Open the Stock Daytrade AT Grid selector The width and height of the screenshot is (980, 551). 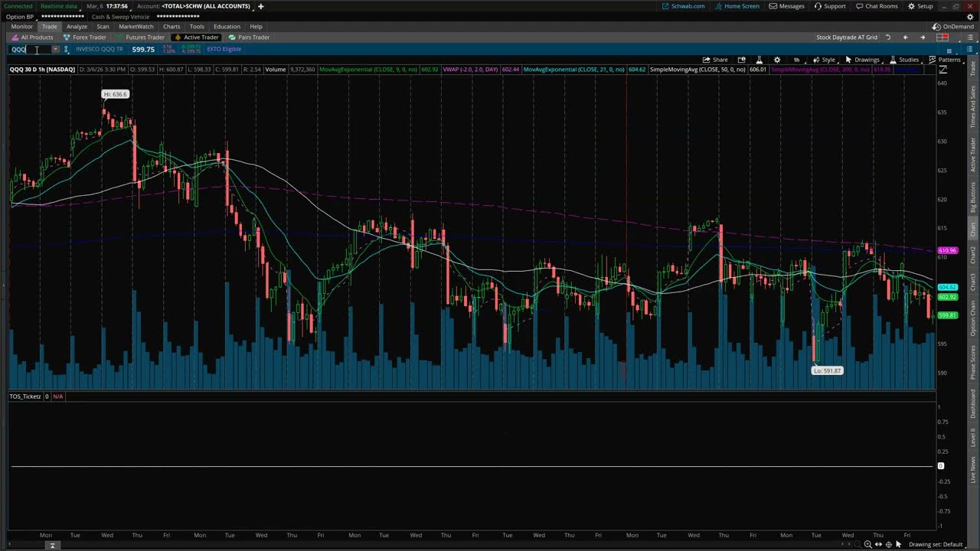tap(847, 37)
